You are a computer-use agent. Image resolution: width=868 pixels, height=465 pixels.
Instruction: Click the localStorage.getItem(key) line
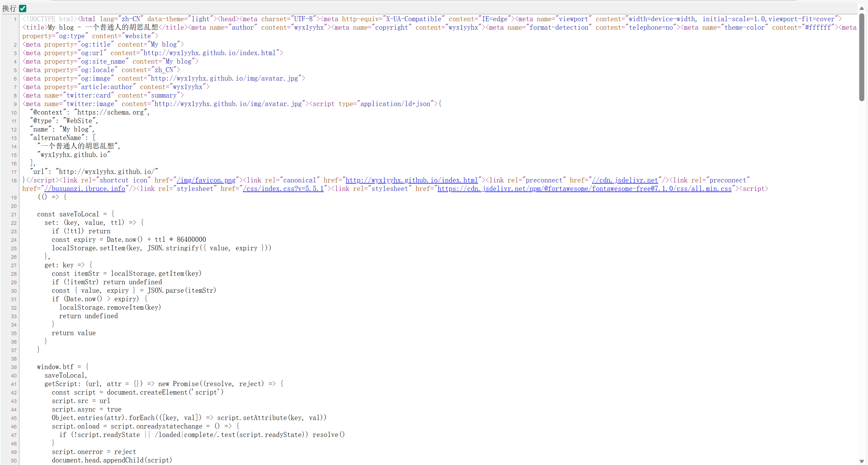[x=127, y=274]
